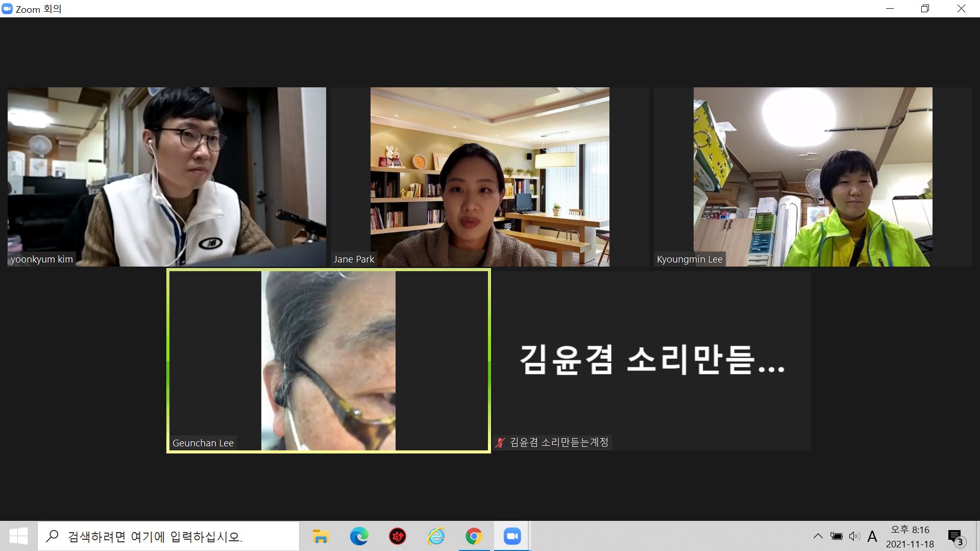
Task: Open File Explorer from the taskbar
Action: [x=321, y=537]
